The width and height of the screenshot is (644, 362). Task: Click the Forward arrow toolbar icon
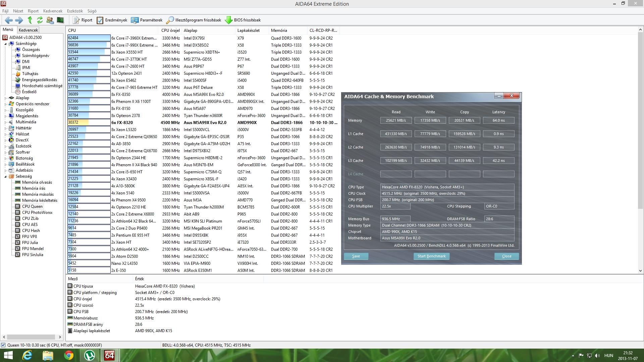19,20
